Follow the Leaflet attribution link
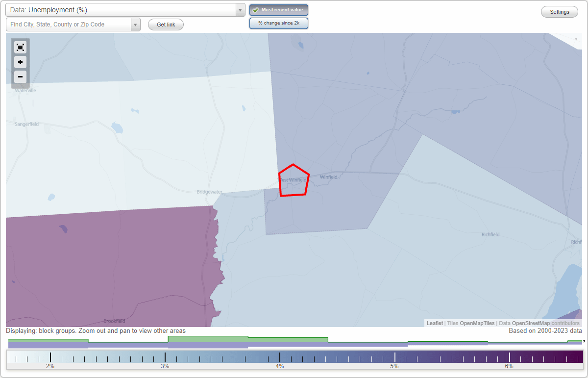 click(x=434, y=323)
